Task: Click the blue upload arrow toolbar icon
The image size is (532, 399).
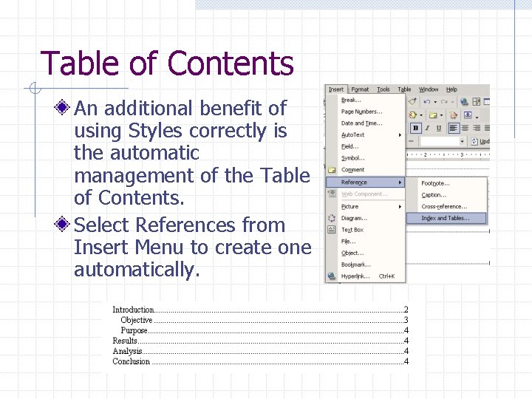Action: point(468,115)
